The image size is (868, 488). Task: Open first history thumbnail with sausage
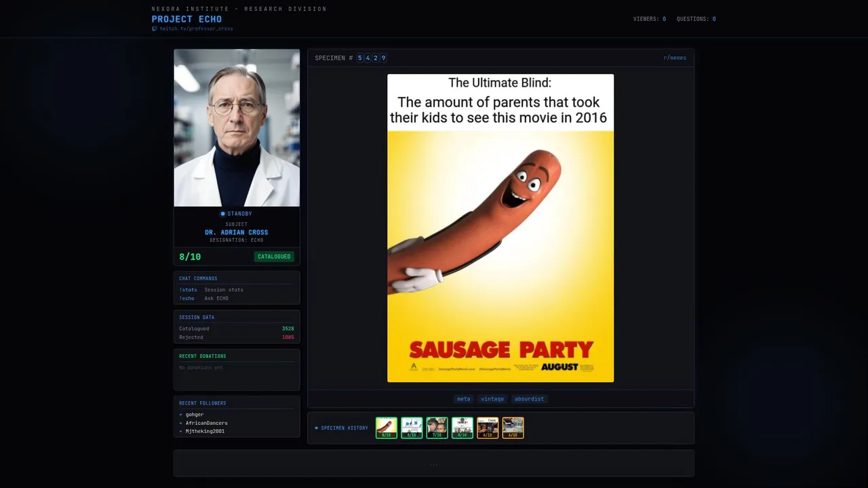(387, 428)
